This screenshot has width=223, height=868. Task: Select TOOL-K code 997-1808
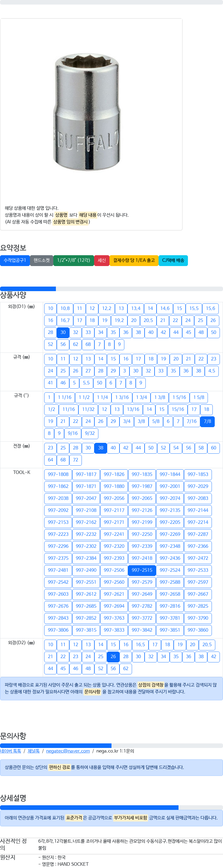58,474
